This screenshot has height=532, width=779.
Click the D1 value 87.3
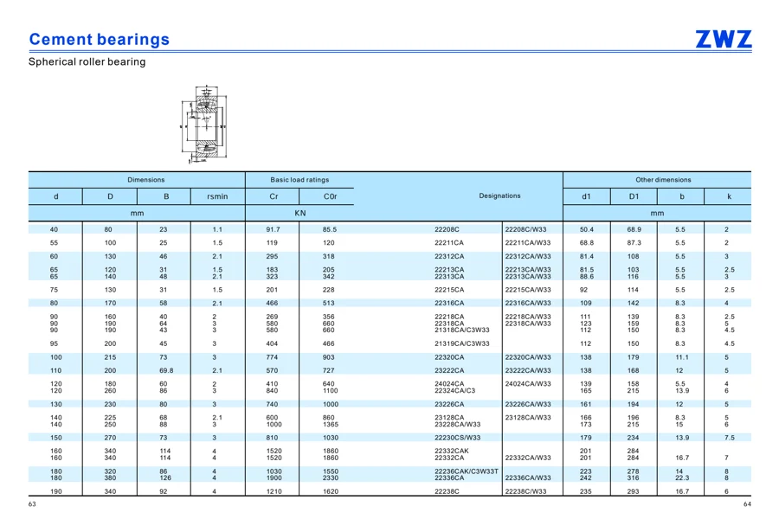pyautogui.click(x=634, y=243)
